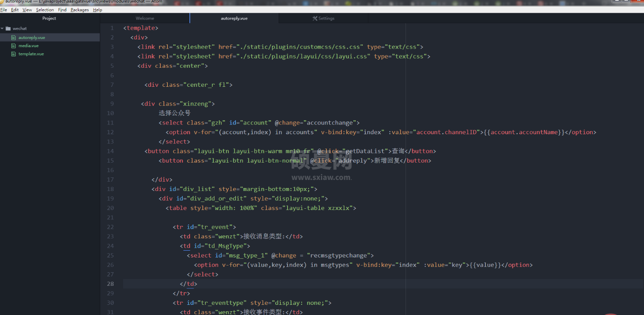Click the media.vue file icon

point(14,46)
